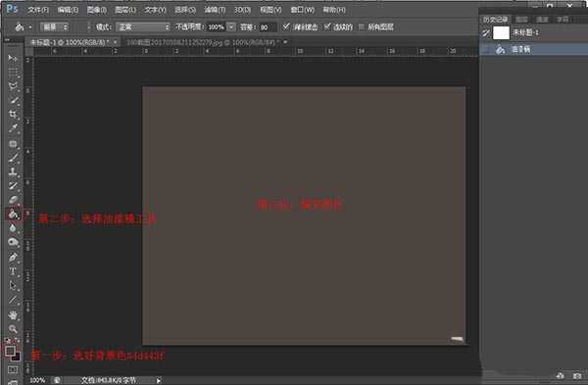Select the Rectangular Marquee tool
Viewport: 588px width, 385px height.
tap(13, 72)
